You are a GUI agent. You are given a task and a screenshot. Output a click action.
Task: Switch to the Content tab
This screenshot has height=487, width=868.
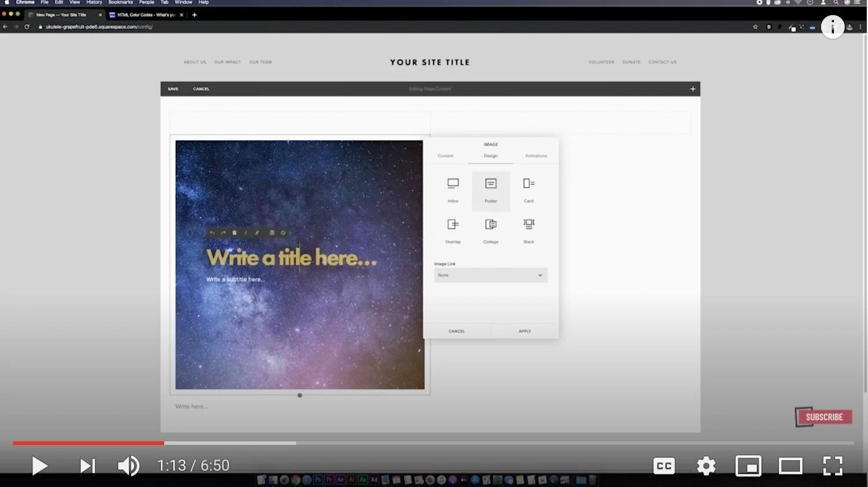tap(445, 156)
